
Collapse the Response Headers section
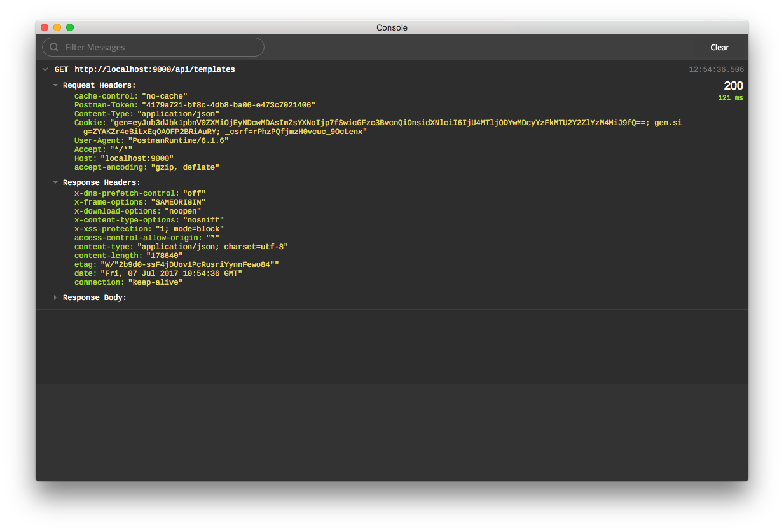(x=55, y=182)
